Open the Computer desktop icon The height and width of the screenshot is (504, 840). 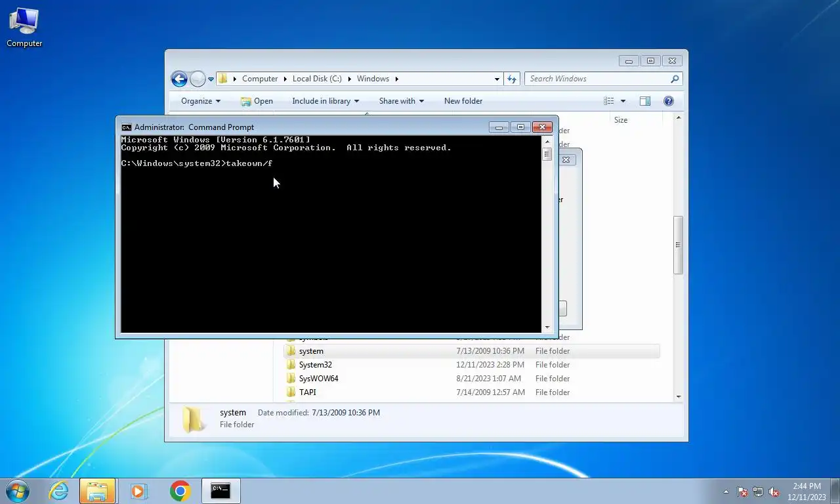(24, 28)
